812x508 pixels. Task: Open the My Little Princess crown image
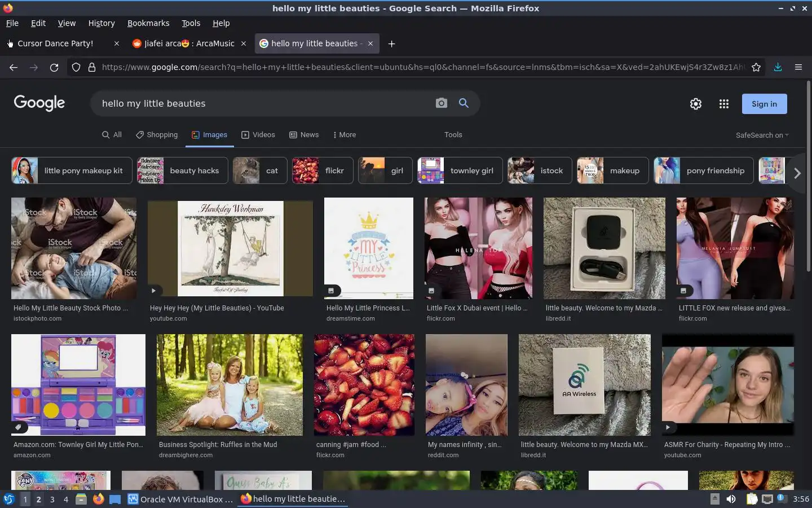pyautogui.click(x=369, y=248)
